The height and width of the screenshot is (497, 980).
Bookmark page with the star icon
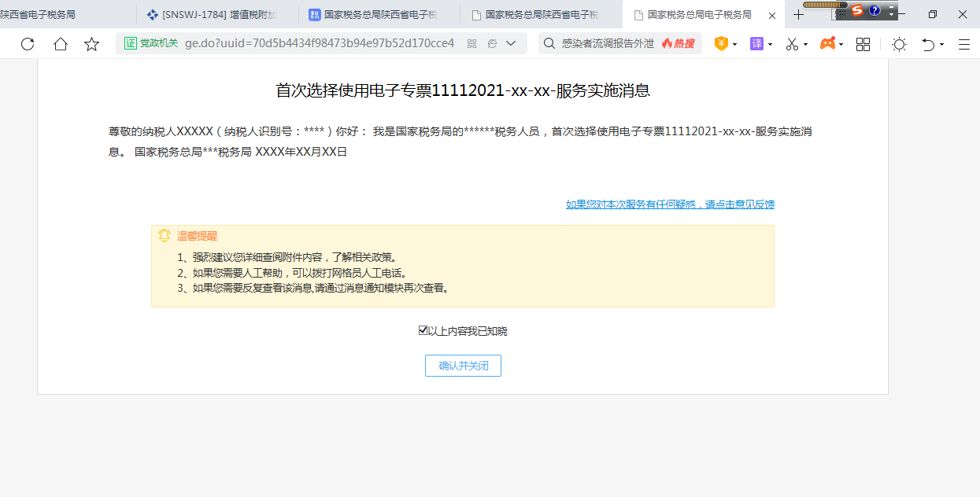tap(92, 44)
